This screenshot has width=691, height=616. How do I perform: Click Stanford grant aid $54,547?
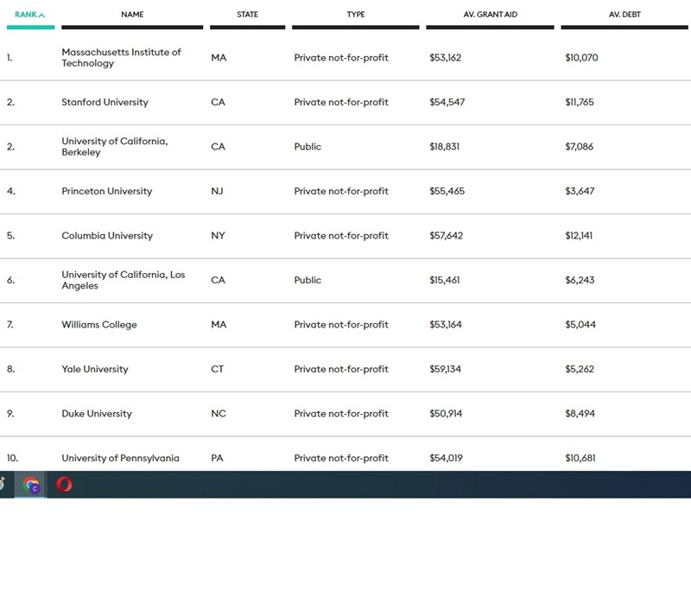[447, 102]
